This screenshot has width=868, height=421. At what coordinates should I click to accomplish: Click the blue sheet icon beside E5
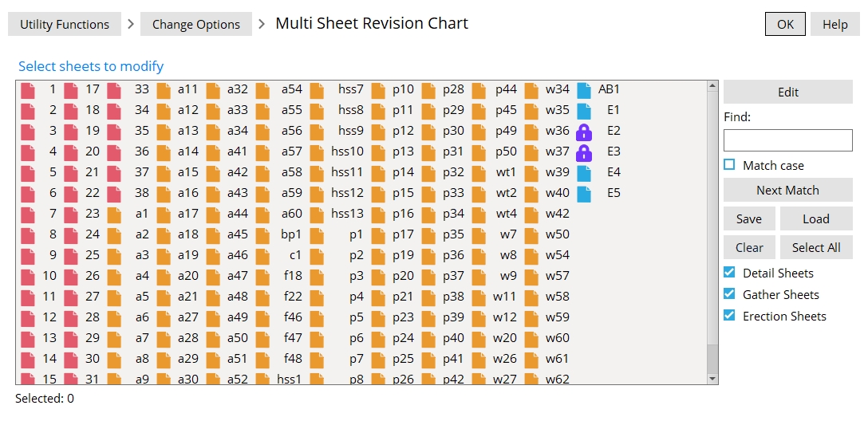pos(584,193)
